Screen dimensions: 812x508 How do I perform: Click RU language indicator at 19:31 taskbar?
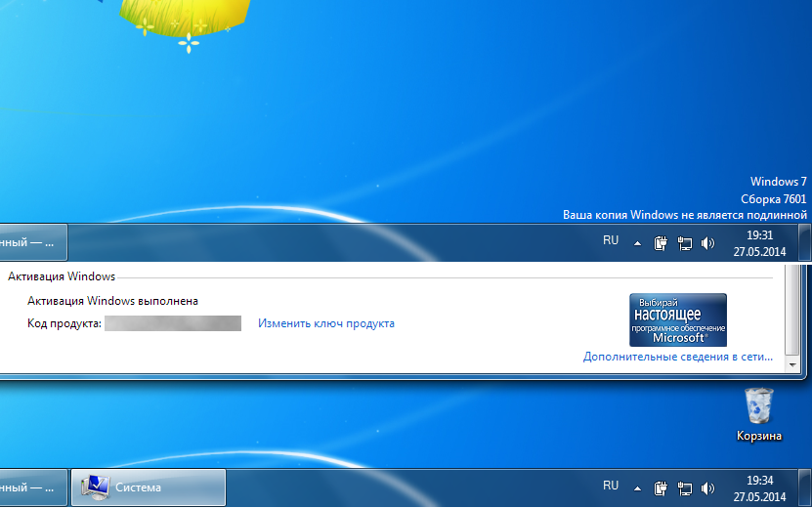pos(611,240)
